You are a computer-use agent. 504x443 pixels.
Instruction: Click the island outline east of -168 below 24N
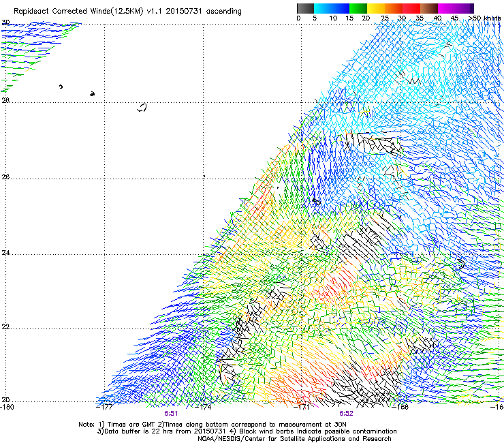point(461,264)
